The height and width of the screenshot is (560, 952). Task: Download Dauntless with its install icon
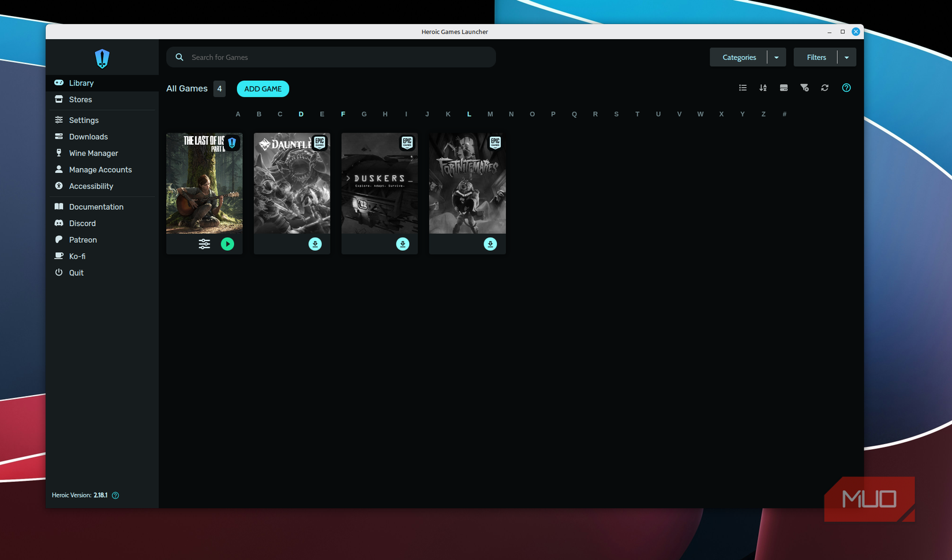pyautogui.click(x=315, y=244)
